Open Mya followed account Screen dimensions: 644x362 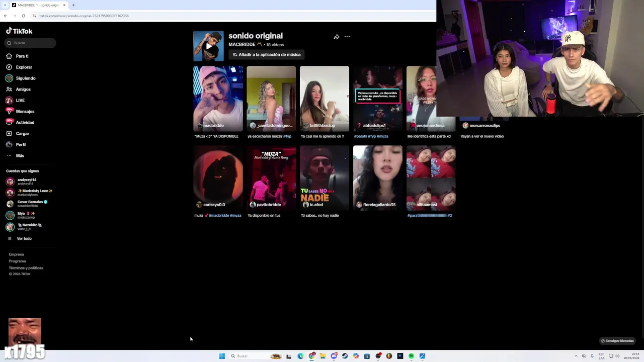coord(21,215)
